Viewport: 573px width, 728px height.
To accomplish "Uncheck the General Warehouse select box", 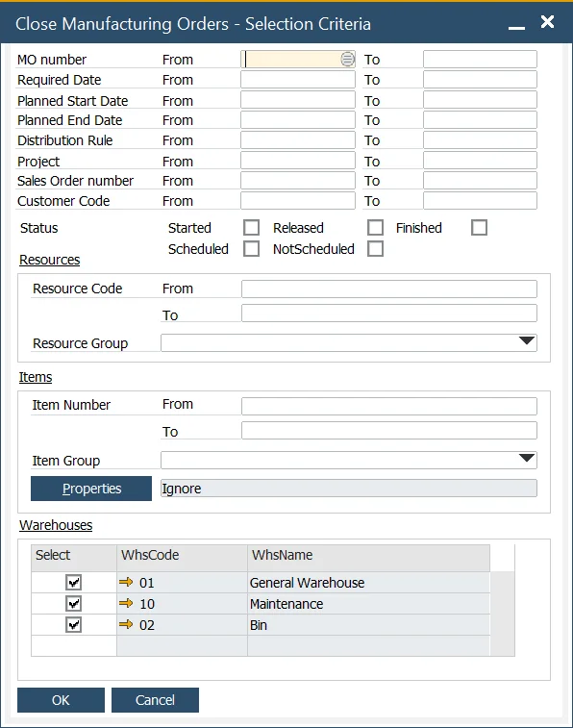I will coord(73,582).
